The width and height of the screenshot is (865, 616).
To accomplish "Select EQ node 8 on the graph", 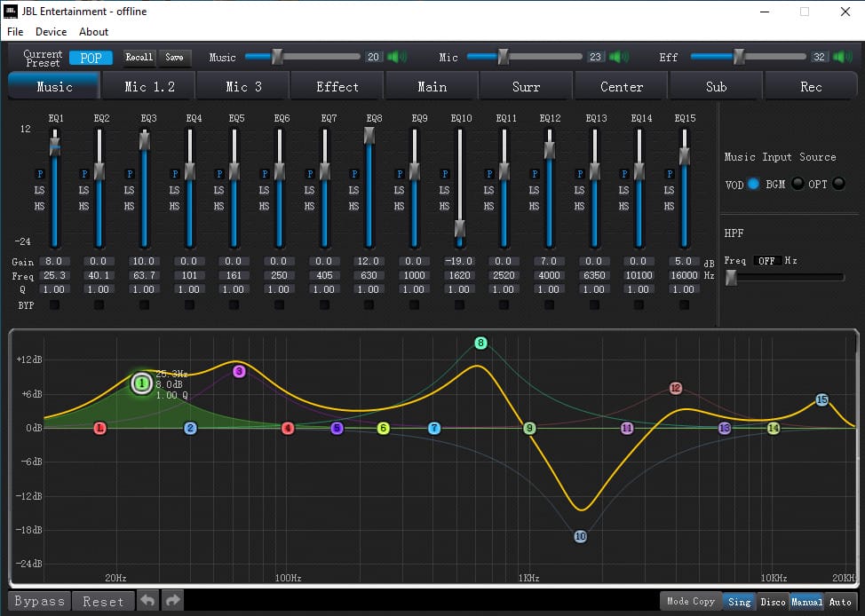I will point(480,343).
